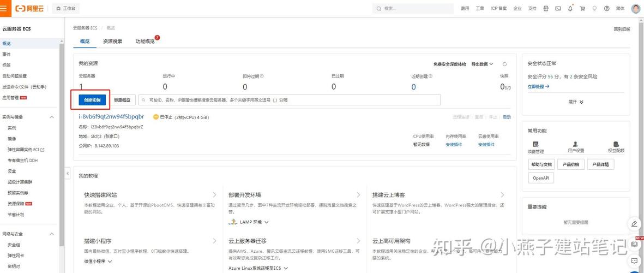Click 启动 for the instance

507,117
